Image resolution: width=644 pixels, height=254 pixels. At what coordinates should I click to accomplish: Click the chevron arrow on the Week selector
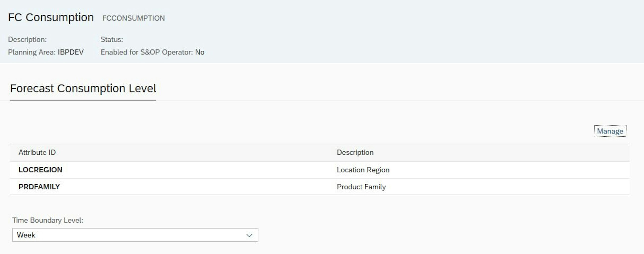[x=249, y=235]
